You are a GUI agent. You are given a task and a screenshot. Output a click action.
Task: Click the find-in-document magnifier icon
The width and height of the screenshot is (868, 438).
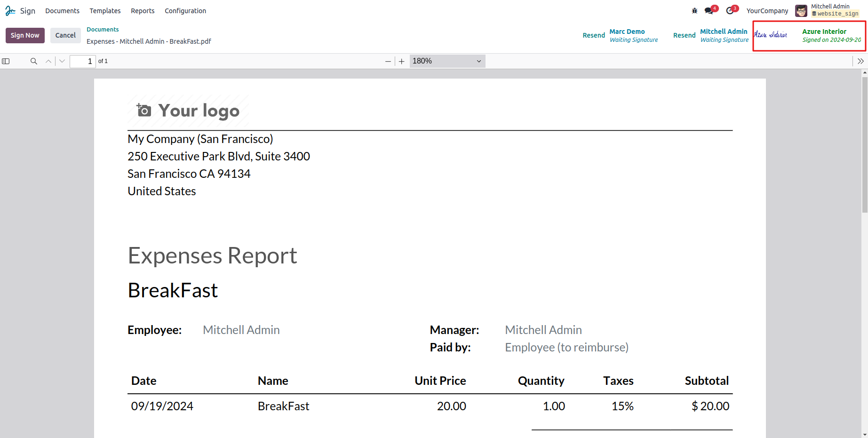[x=33, y=61]
